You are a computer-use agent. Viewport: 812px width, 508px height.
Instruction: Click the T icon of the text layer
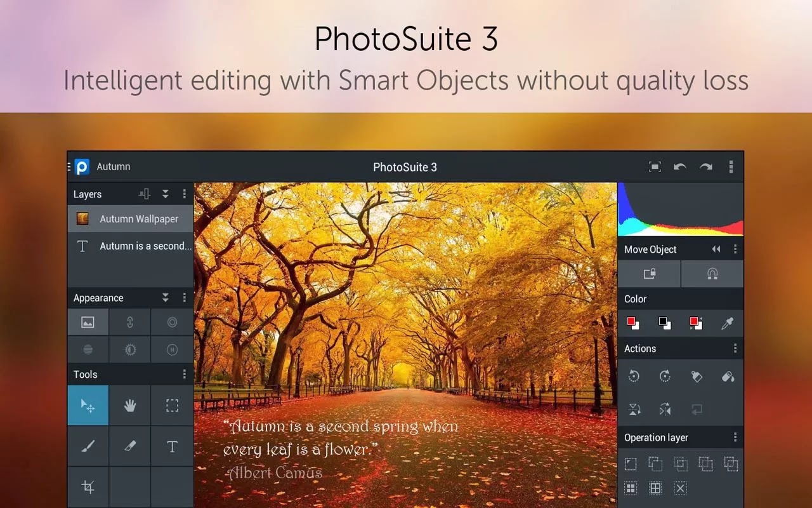(82, 246)
